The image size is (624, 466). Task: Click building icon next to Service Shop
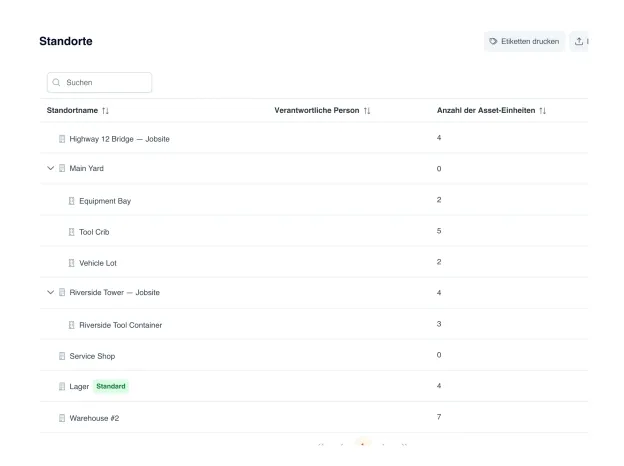point(62,356)
